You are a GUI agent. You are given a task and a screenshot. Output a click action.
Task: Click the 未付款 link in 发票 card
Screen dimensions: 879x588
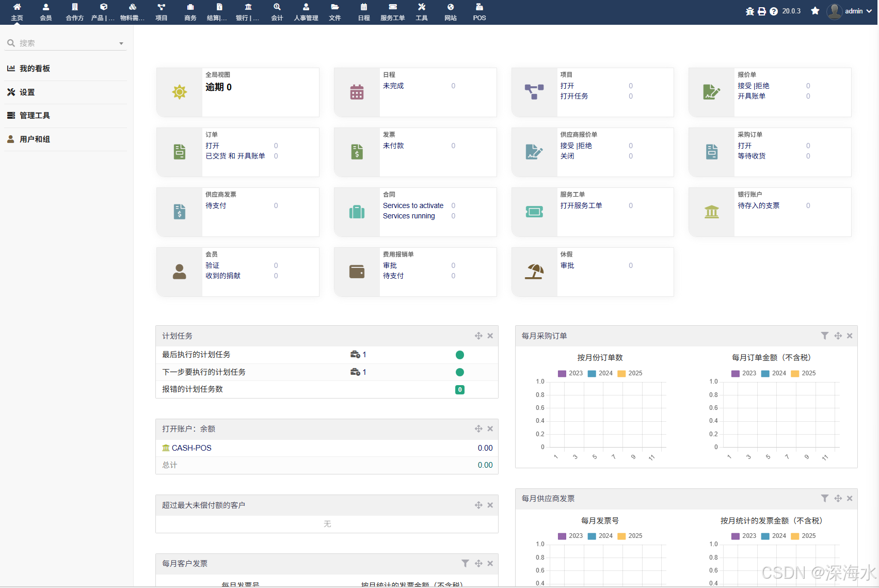point(393,146)
